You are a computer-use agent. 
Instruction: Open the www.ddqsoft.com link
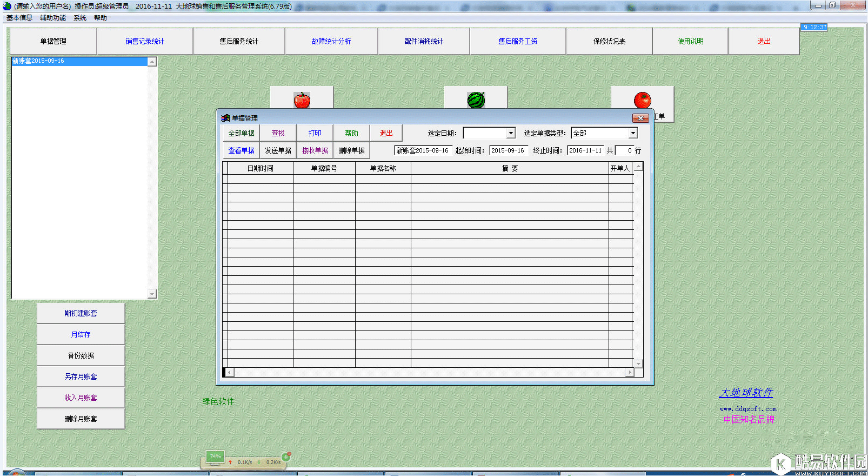pyautogui.click(x=748, y=409)
